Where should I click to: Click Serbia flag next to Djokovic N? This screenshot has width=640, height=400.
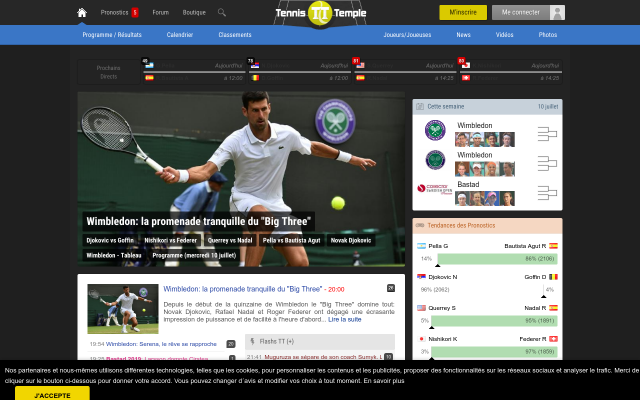421,277
